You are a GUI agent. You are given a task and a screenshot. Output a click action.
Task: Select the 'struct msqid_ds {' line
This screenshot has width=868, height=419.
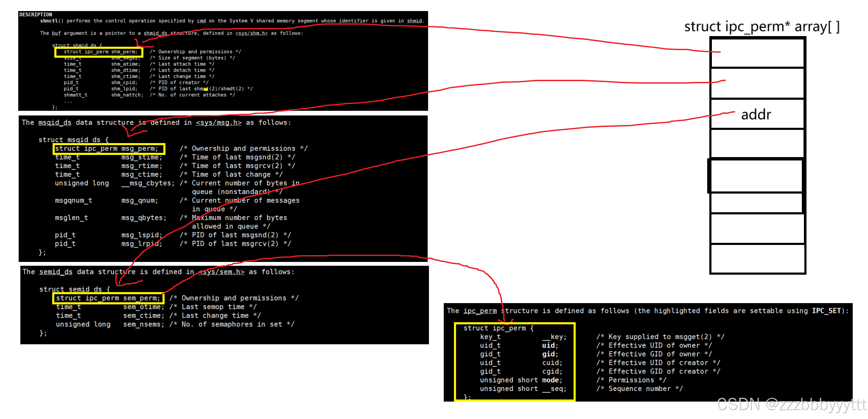(73, 140)
